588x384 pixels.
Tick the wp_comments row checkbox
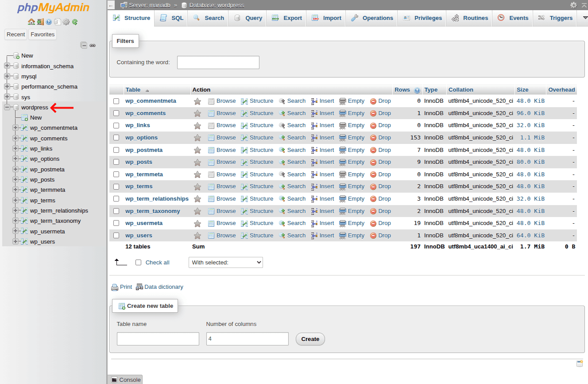116,113
